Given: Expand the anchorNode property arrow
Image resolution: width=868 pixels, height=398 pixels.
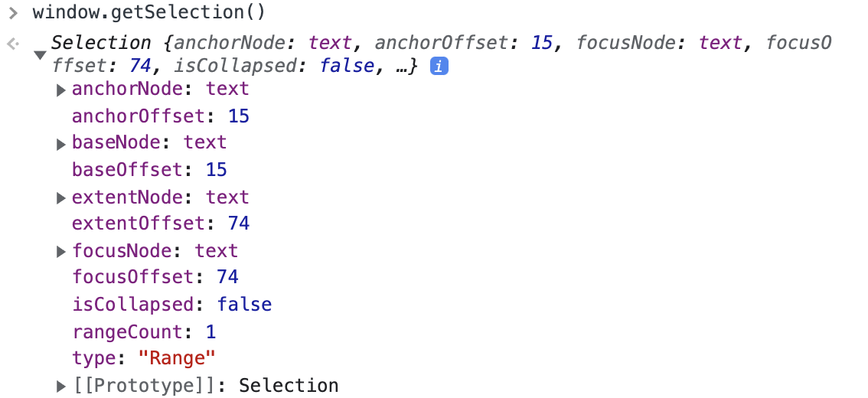Looking at the screenshot, I should point(61,90).
